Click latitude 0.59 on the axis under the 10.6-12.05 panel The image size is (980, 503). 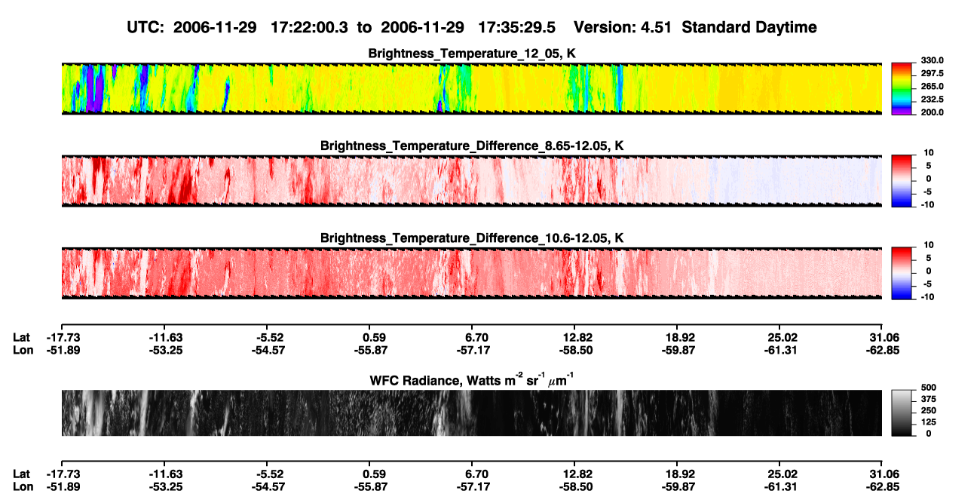point(374,338)
